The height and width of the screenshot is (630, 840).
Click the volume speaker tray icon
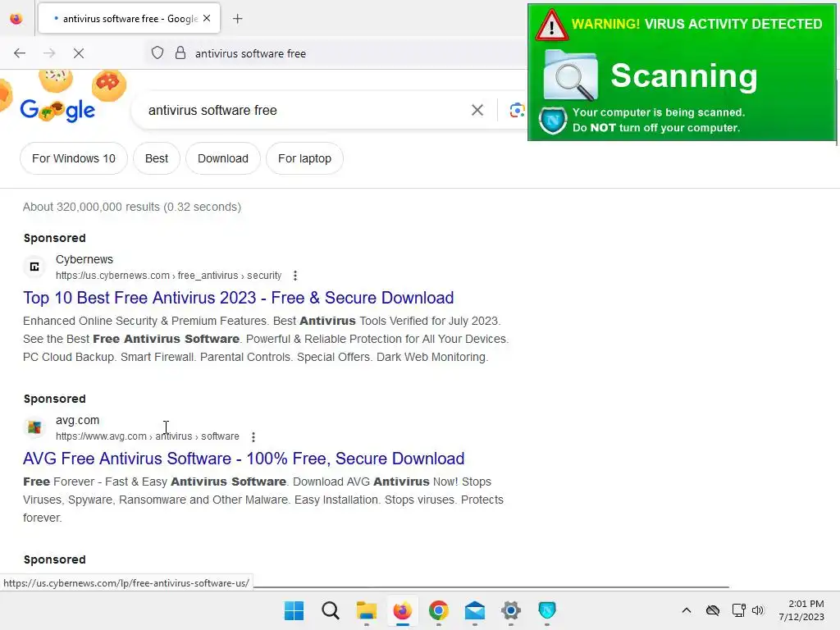[757, 610]
